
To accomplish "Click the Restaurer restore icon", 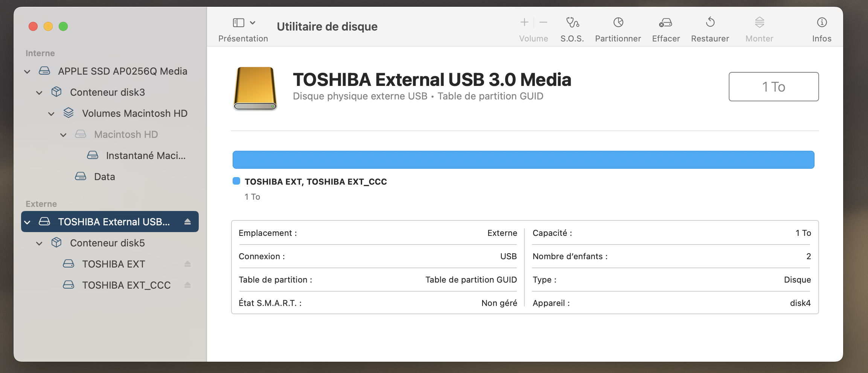I will tap(710, 22).
